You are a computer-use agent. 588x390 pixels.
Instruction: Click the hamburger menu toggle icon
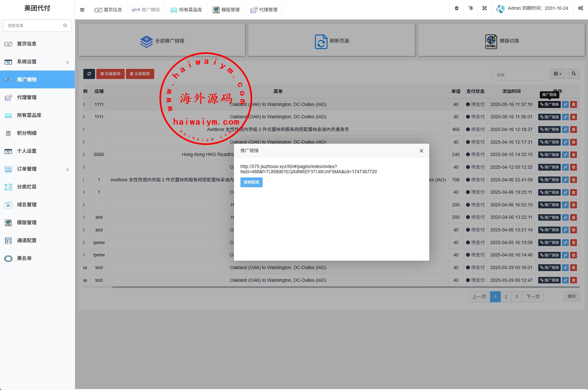(82, 10)
